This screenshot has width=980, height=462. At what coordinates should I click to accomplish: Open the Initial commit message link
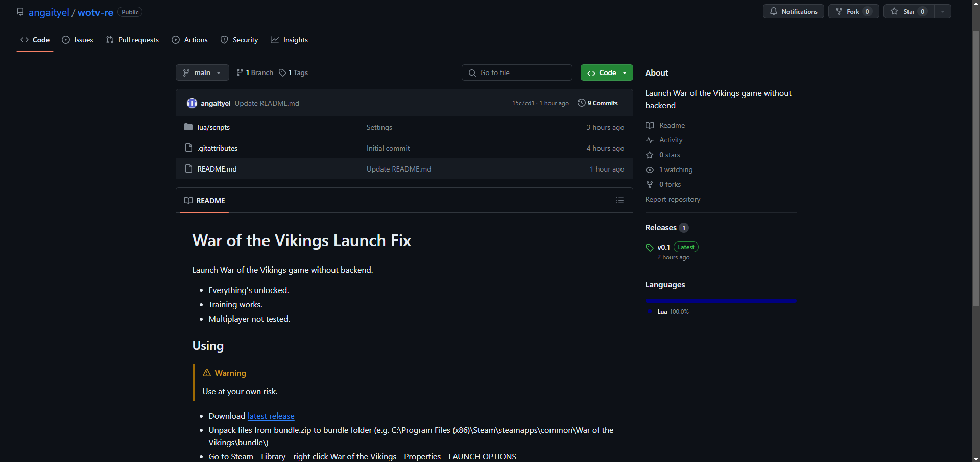pyautogui.click(x=388, y=148)
